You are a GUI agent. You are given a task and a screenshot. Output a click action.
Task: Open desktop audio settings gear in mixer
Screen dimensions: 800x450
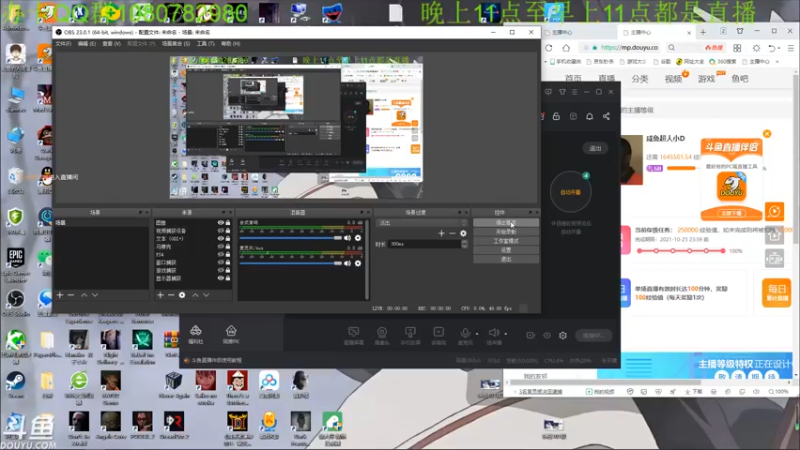pyautogui.click(x=358, y=238)
